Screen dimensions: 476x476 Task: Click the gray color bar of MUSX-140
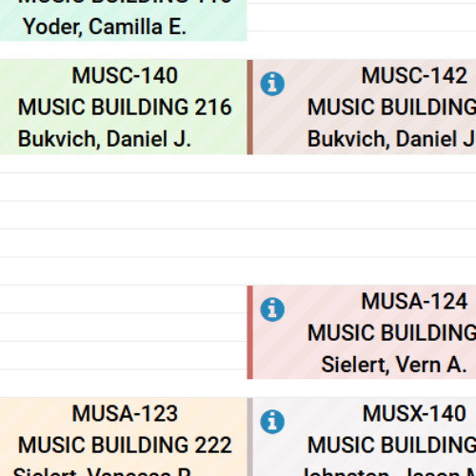(249, 437)
